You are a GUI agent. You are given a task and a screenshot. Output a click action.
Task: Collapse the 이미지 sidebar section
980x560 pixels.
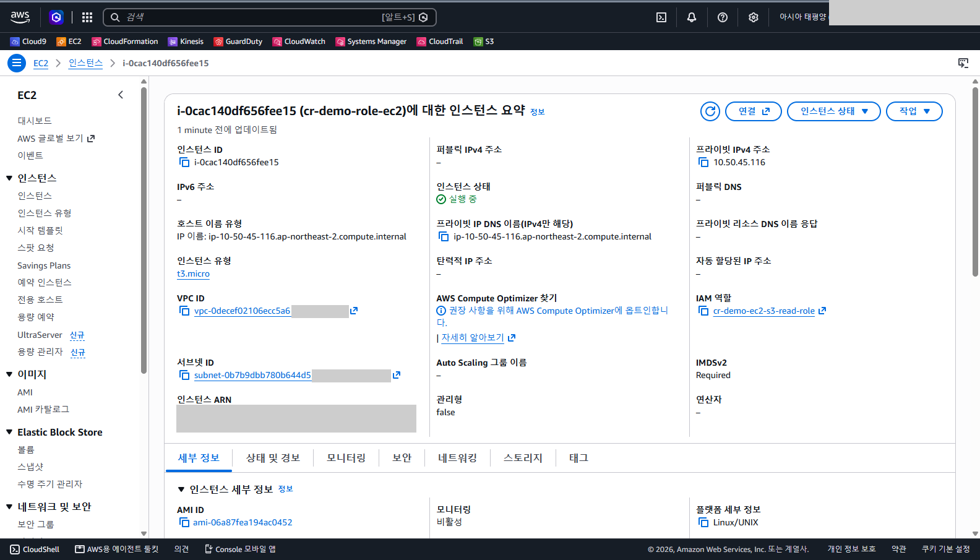coord(9,374)
